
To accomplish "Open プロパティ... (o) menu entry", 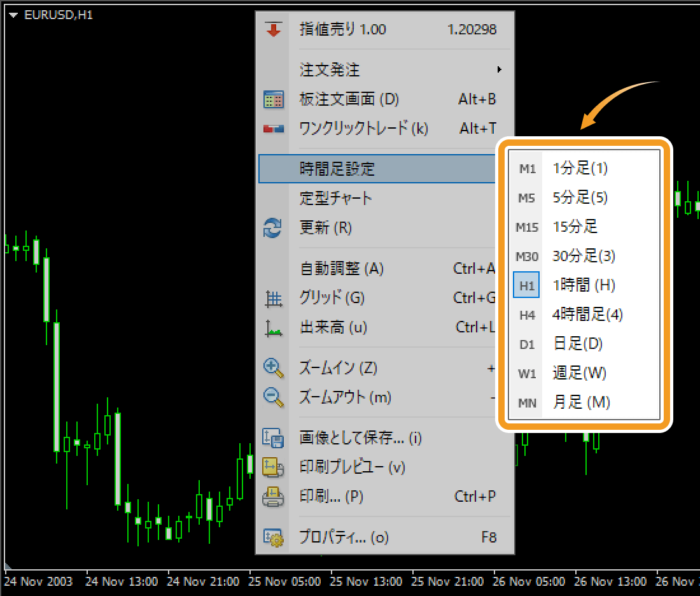I will pyautogui.click(x=384, y=537).
